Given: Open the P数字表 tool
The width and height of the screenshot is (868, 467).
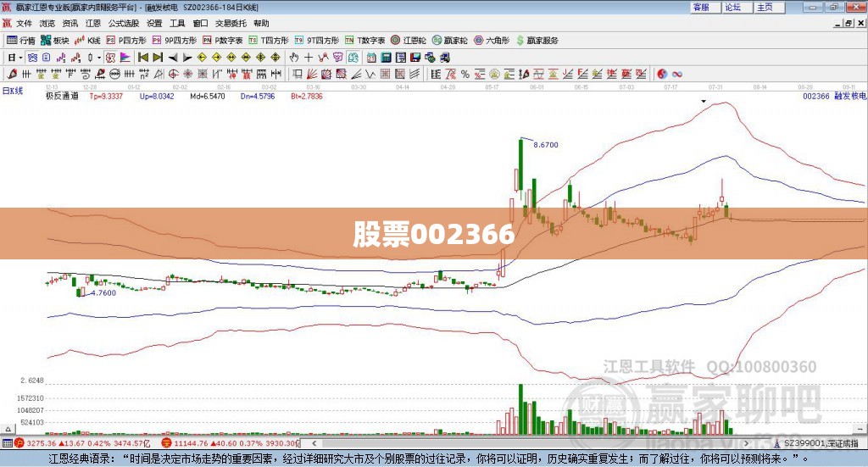Looking at the screenshot, I should 223,41.
